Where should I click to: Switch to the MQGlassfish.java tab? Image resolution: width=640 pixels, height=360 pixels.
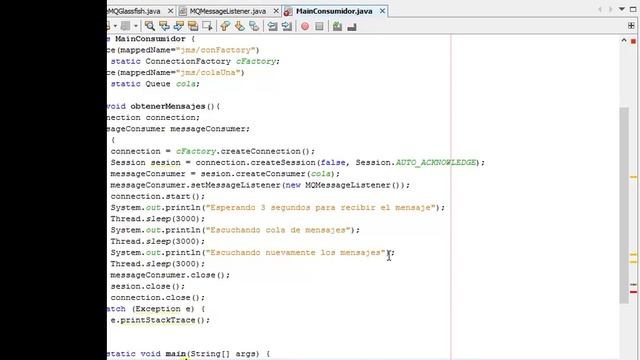[x=134, y=11]
